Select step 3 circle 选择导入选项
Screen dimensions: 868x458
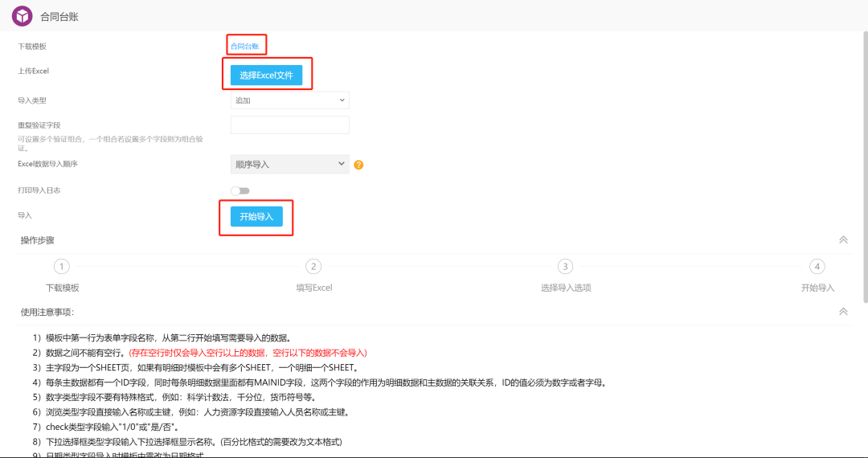tap(565, 267)
